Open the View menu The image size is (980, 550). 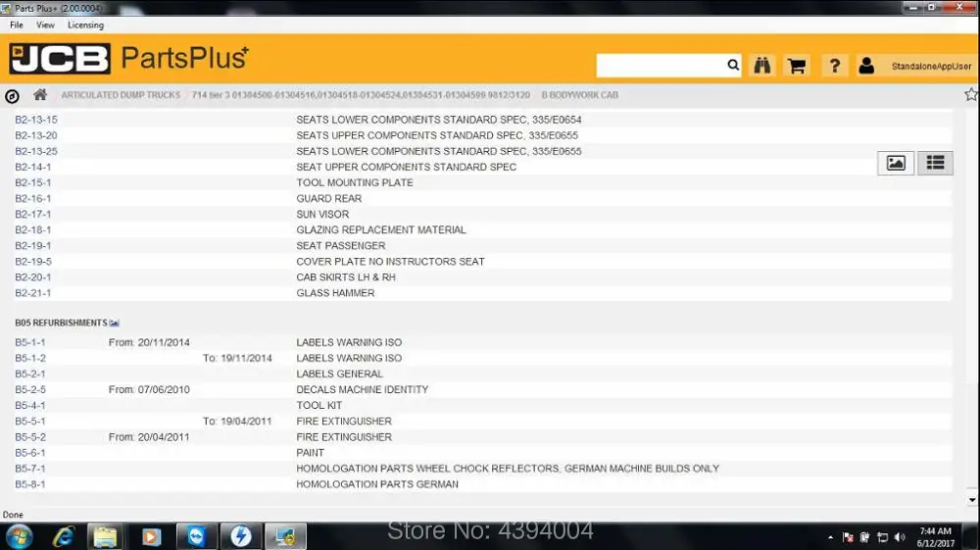45,25
